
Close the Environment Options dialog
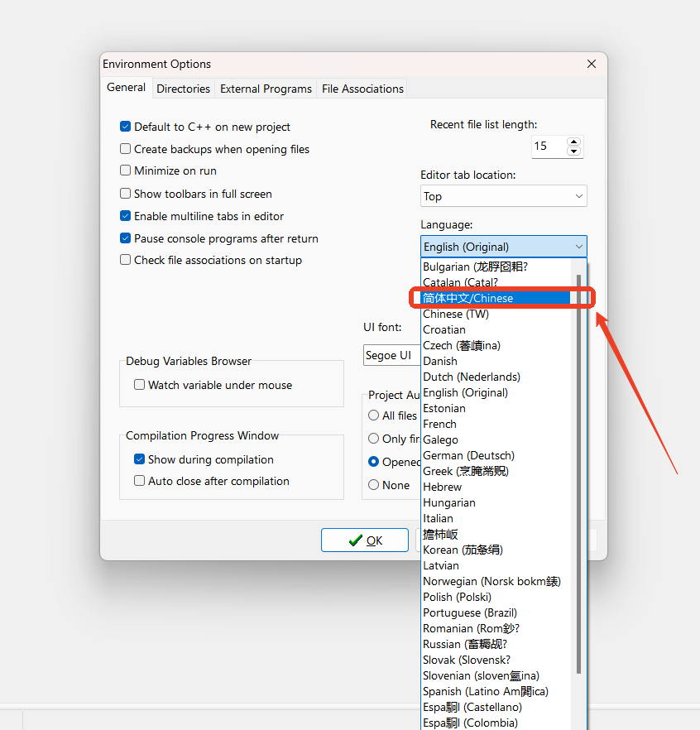(591, 64)
